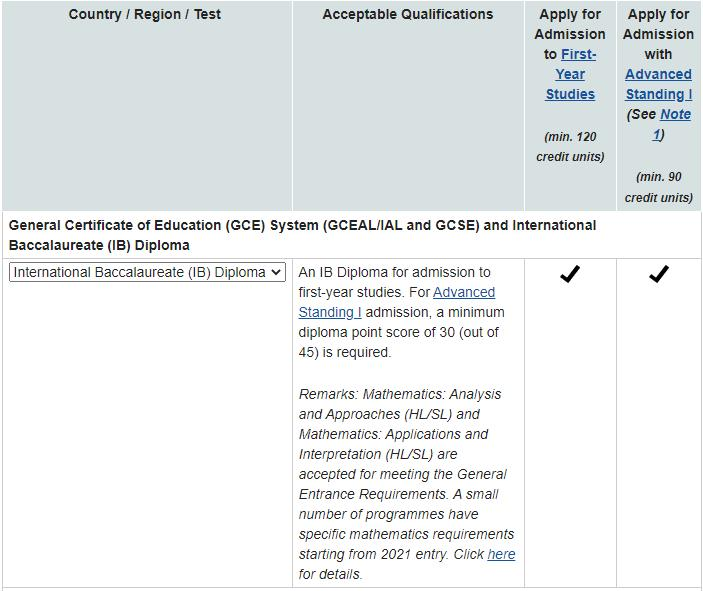Click the 'here' link for mathematics details

(x=501, y=554)
